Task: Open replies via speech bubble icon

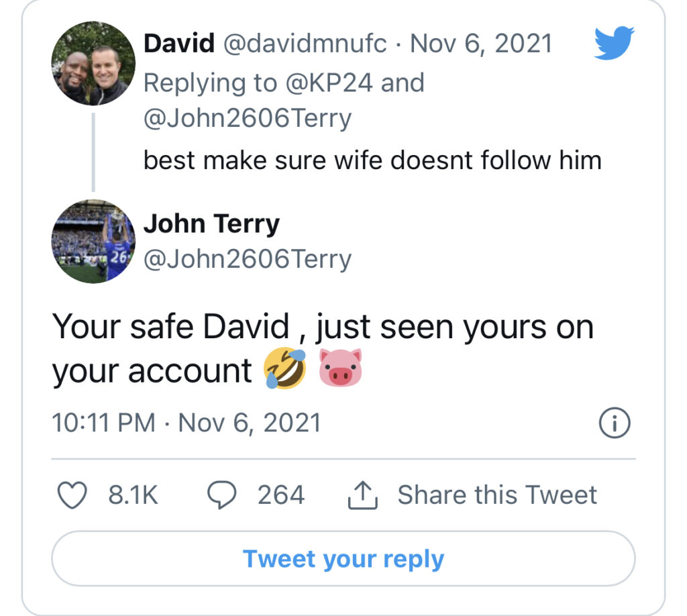Action: click(x=221, y=496)
